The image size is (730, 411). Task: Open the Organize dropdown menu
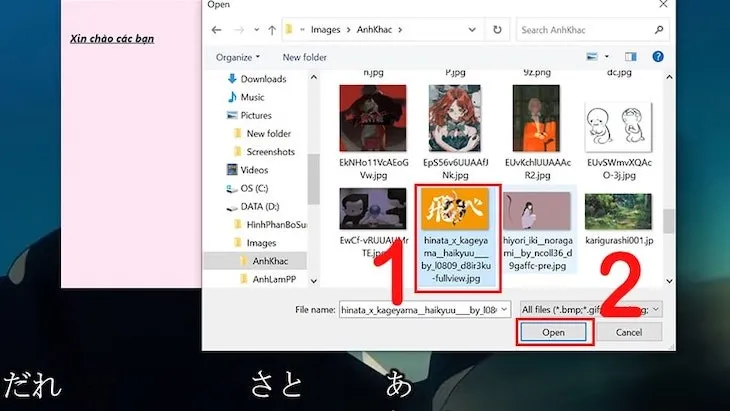coord(237,57)
